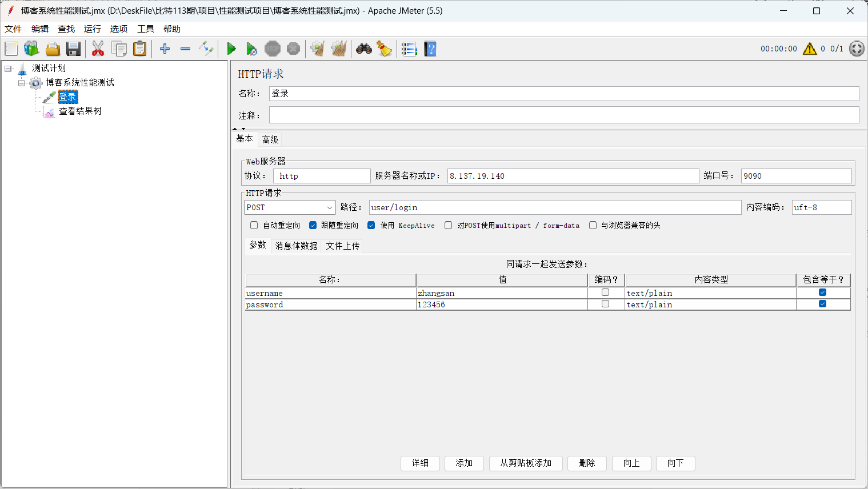The image size is (868, 489).
Task: Collapse all nodes with the minus icon
Action: 185,49
